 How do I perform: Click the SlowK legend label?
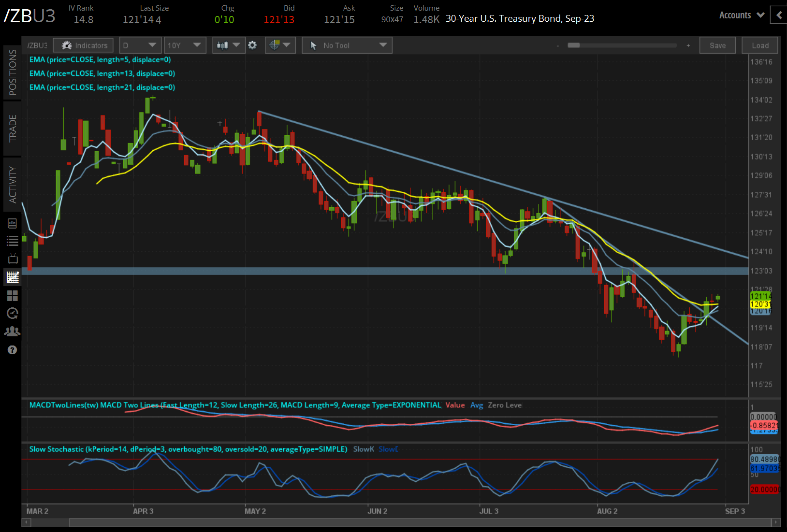[364, 449]
